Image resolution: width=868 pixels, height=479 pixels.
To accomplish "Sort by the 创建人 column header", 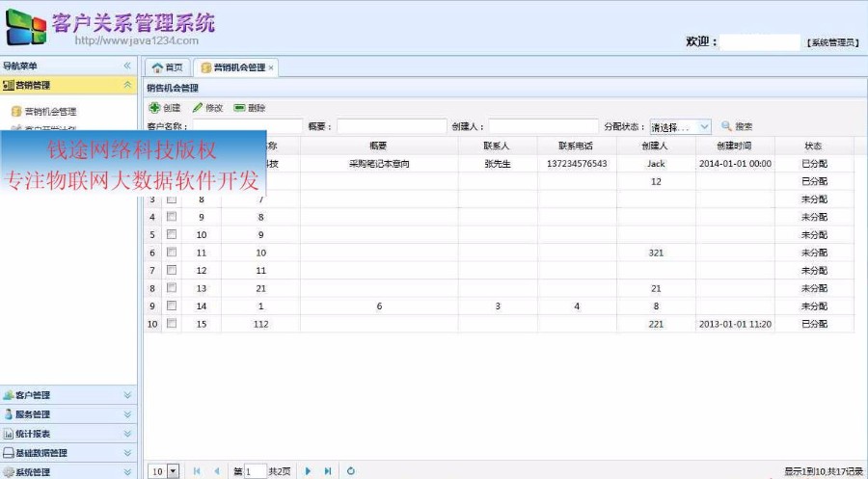I will click(656, 146).
